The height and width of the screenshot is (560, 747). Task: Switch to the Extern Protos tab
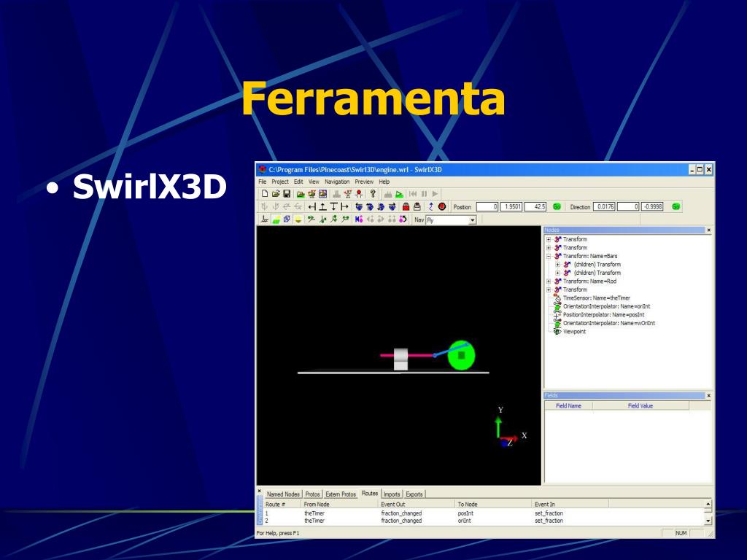tap(341, 494)
